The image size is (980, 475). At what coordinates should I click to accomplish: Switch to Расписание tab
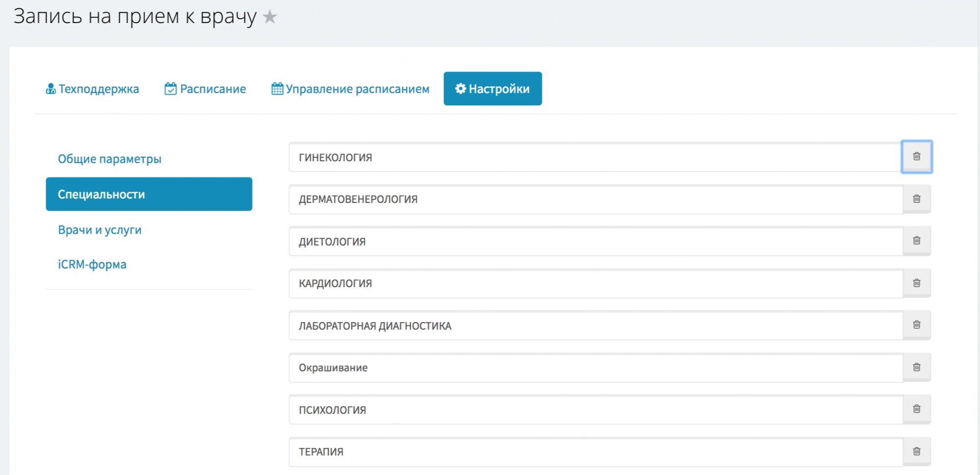click(205, 89)
